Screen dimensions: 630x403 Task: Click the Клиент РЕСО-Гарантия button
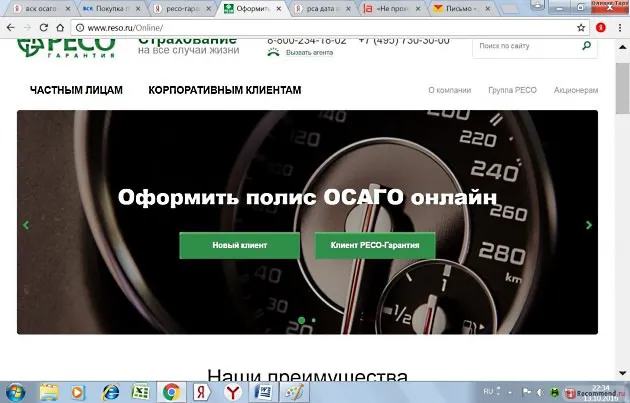pyautogui.click(x=375, y=245)
